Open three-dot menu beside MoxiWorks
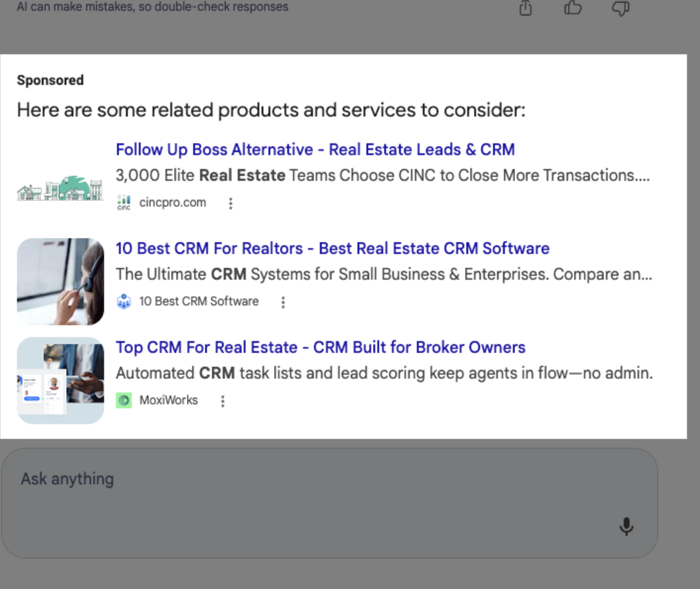The image size is (700, 589). (x=223, y=401)
